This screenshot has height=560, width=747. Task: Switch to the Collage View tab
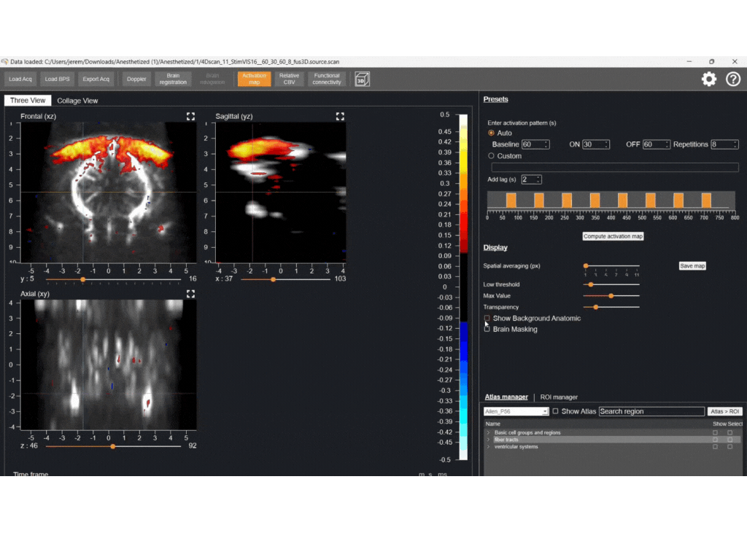coord(77,101)
